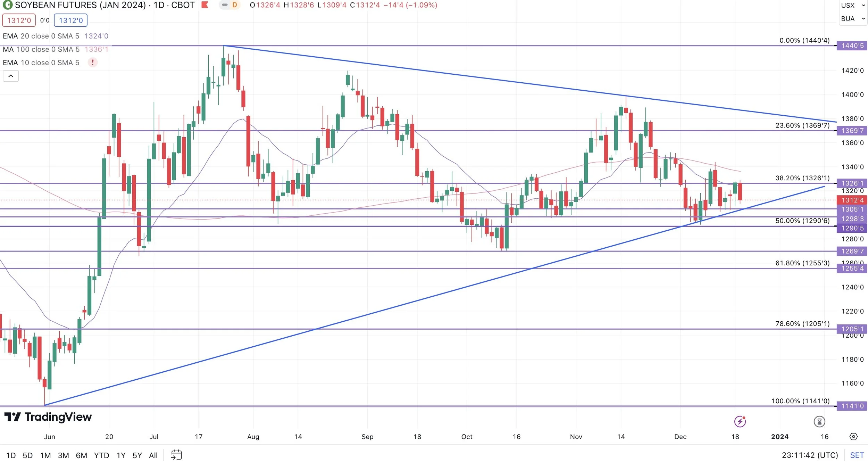Click the lightning bolt event marker

pyautogui.click(x=740, y=421)
